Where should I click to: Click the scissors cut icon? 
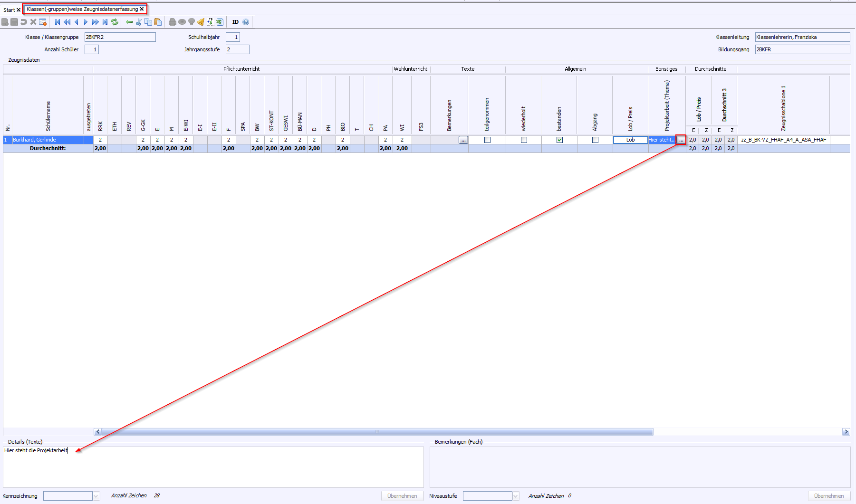click(x=139, y=22)
